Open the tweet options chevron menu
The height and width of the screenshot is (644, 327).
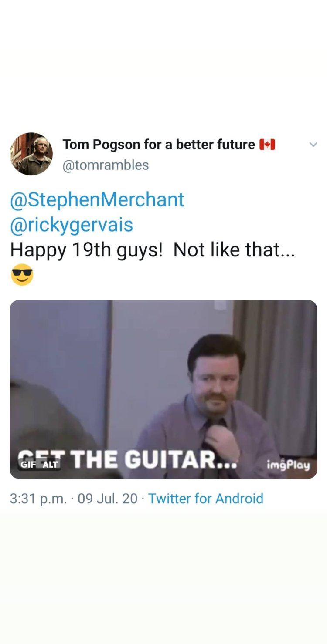pos(313,145)
